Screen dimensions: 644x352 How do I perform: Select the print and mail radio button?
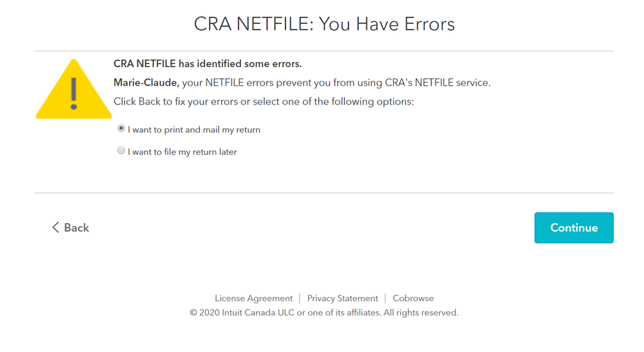pyautogui.click(x=121, y=128)
